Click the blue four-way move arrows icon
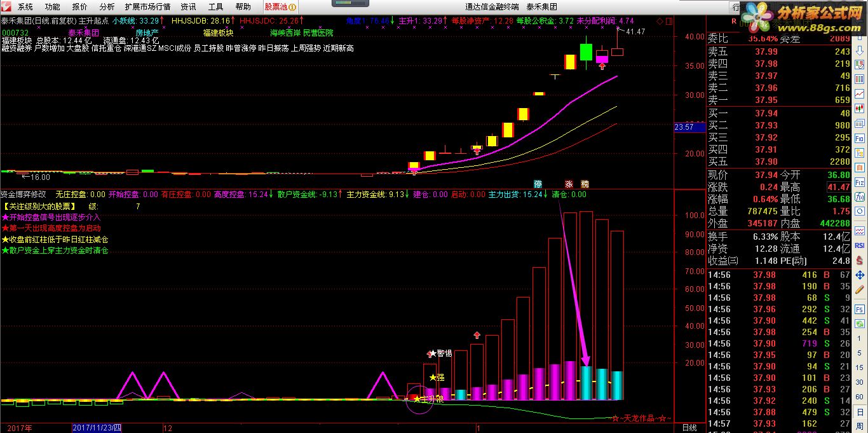This screenshot has height=433, width=868. (860, 275)
